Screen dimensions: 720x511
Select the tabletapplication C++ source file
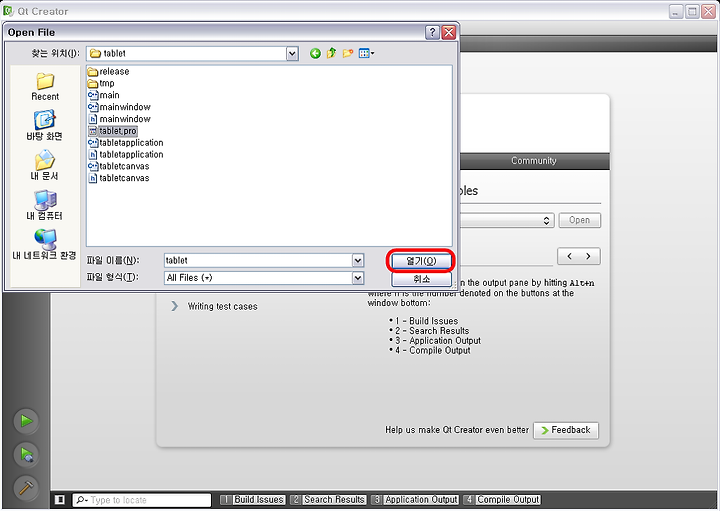pos(125,143)
